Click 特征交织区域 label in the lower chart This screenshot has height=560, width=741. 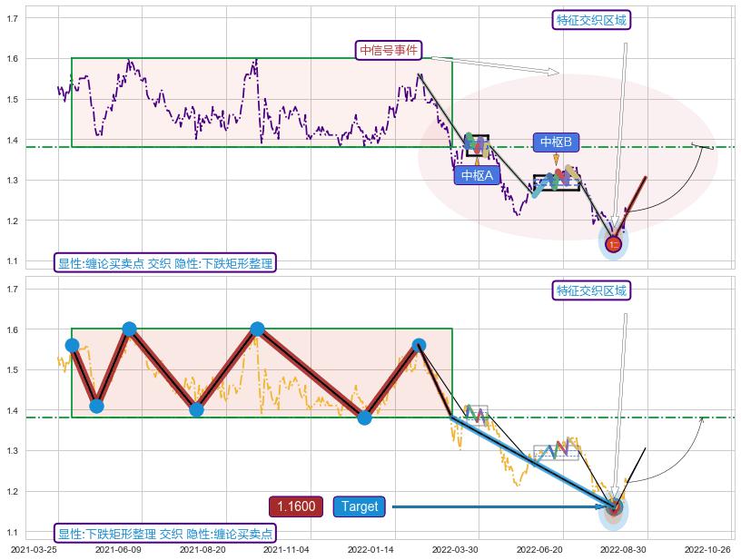(591, 290)
